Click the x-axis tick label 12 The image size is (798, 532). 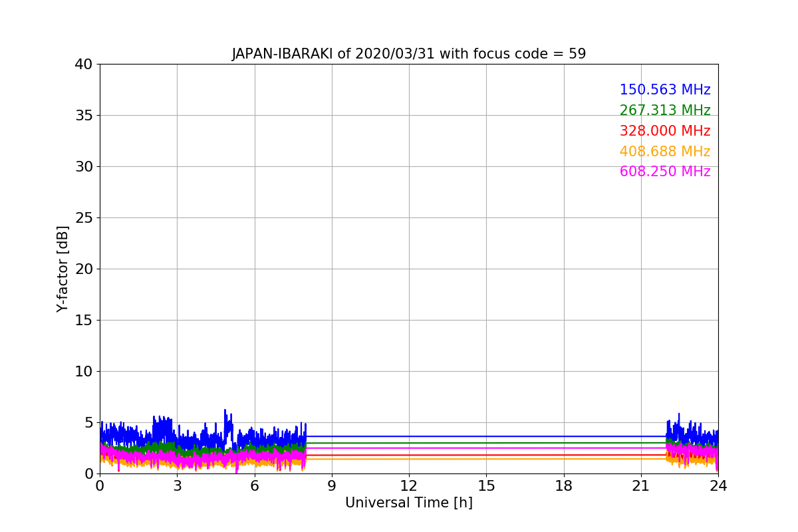[409, 486]
